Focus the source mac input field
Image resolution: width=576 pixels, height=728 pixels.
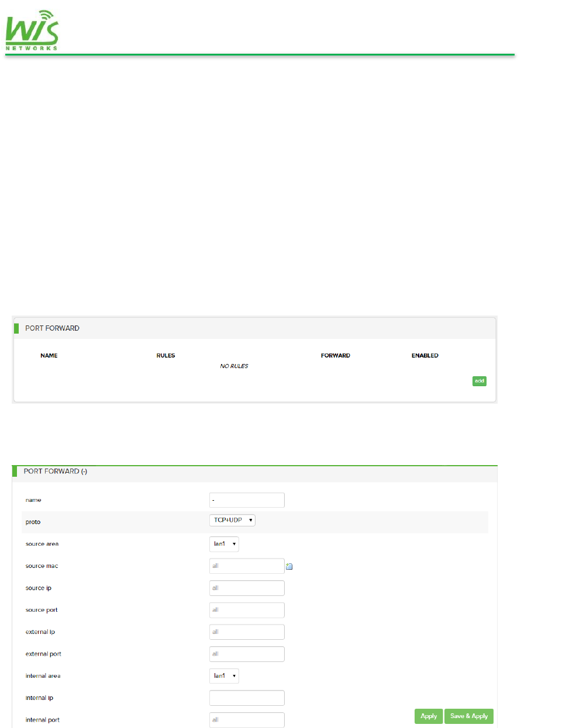(247, 566)
